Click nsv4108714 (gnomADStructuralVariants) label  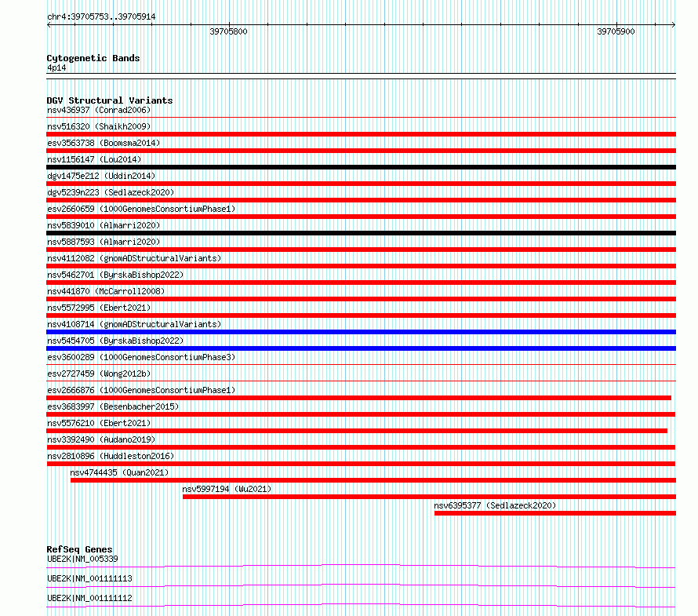click(x=134, y=324)
